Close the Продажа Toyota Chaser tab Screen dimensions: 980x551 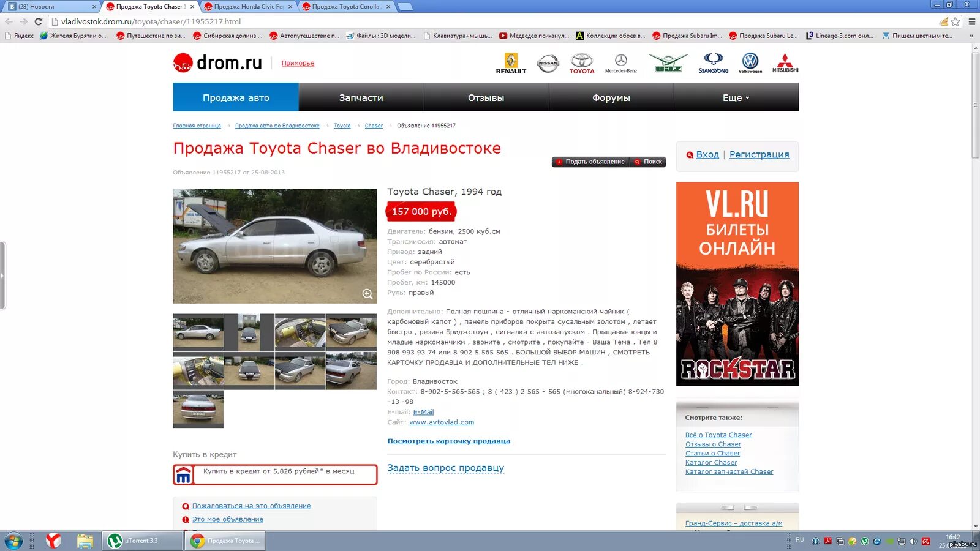point(192,7)
